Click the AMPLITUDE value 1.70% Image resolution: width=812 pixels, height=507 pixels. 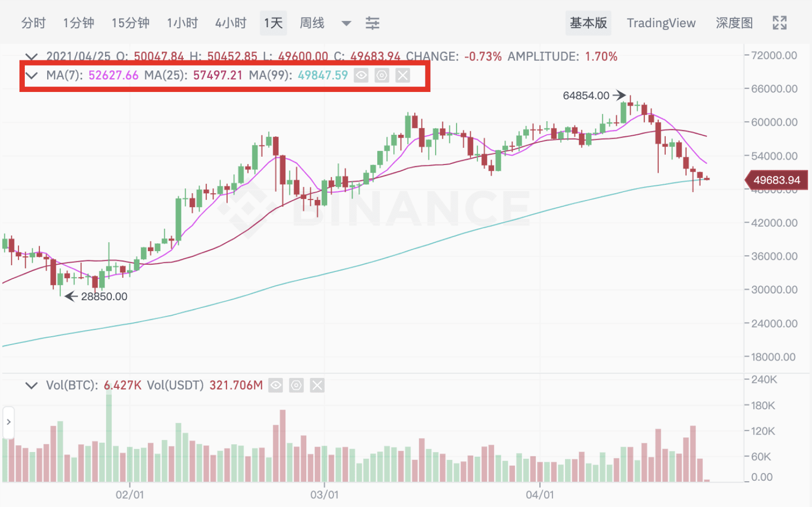point(601,56)
